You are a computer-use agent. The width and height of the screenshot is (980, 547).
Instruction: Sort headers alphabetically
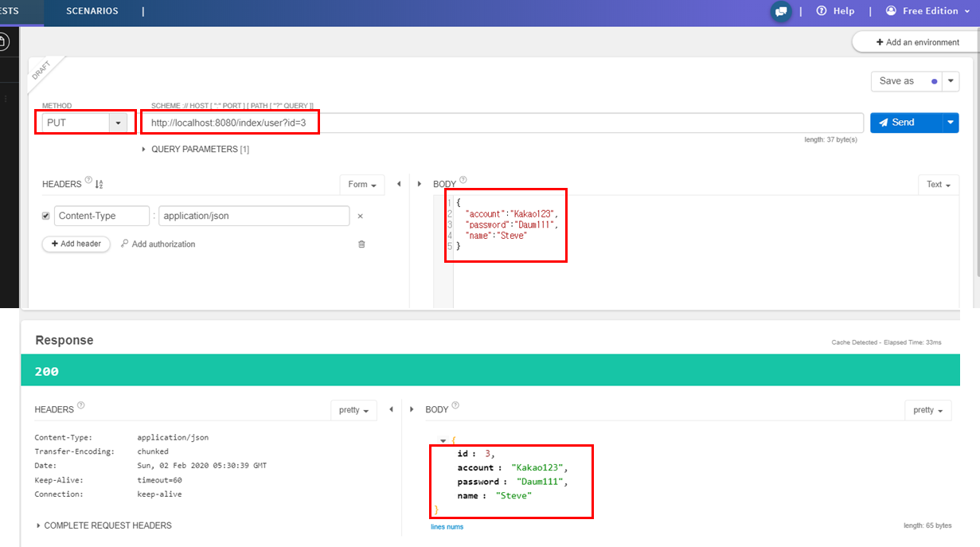coord(100,185)
